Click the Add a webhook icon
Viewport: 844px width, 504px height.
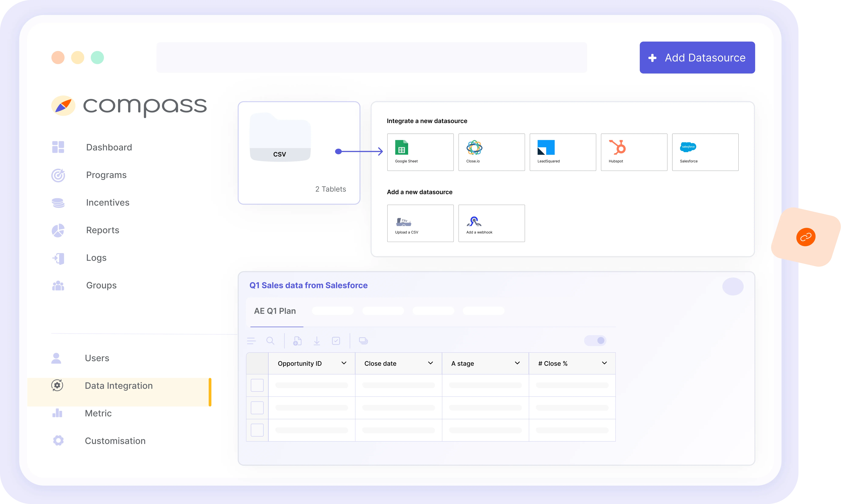(x=474, y=221)
